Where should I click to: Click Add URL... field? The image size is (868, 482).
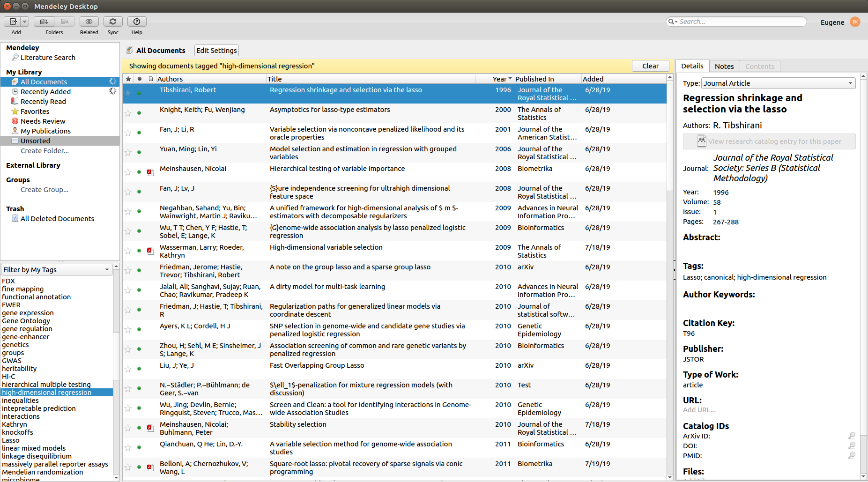pos(699,410)
